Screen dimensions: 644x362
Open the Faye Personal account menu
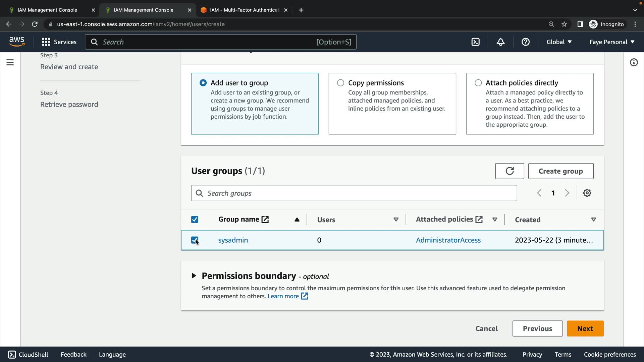pyautogui.click(x=612, y=42)
